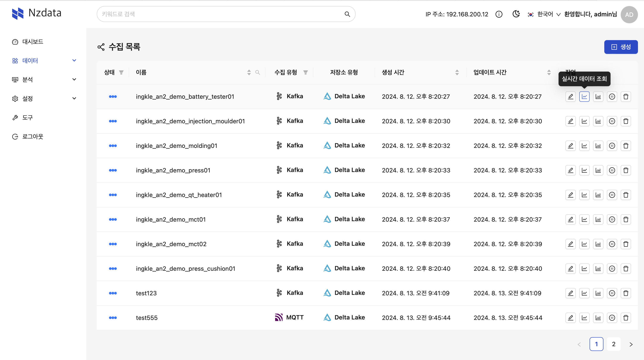Go to page 2 of the list
This screenshot has height=360, width=644.
coord(614,344)
